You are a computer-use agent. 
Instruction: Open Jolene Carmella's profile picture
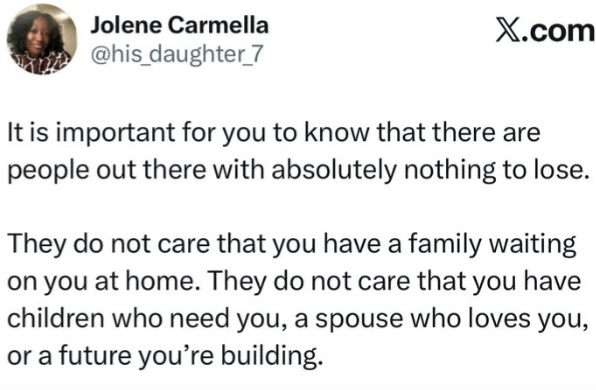click(x=41, y=39)
